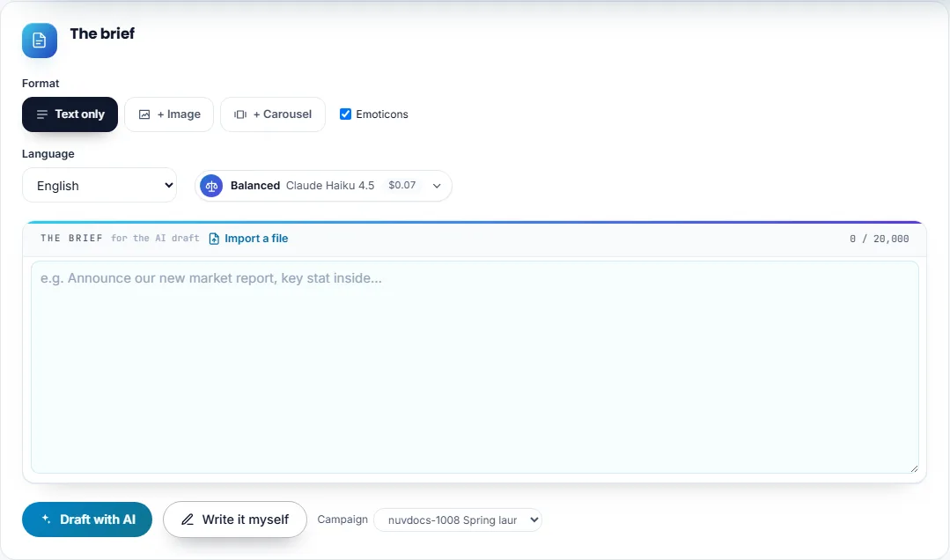This screenshot has height=560, width=950.
Task: Click the Format label
Action: click(x=41, y=84)
